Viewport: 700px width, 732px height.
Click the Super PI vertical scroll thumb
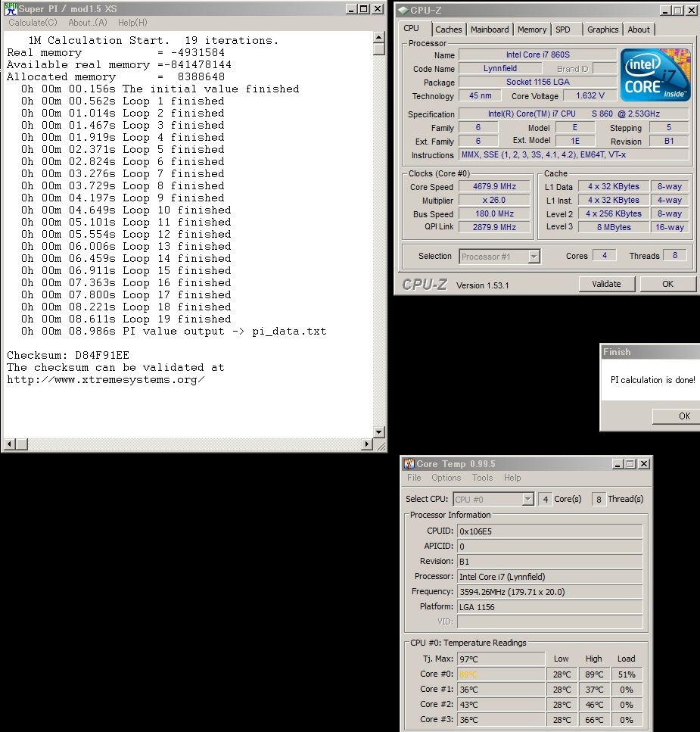pos(379,49)
